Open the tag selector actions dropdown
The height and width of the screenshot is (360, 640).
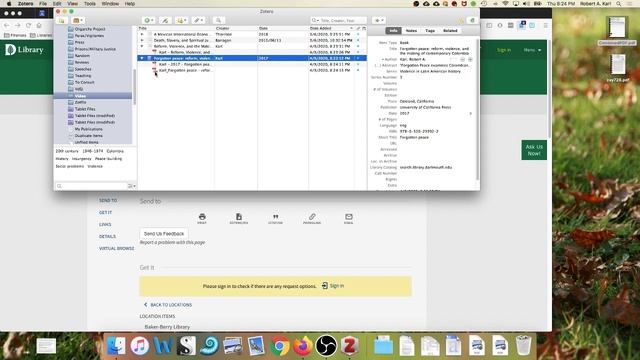pos(131,186)
